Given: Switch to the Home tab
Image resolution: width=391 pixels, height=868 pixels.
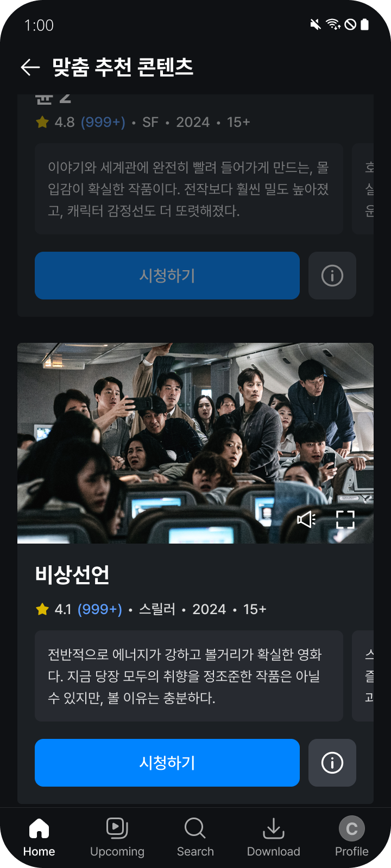Looking at the screenshot, I should pos(39,838).
